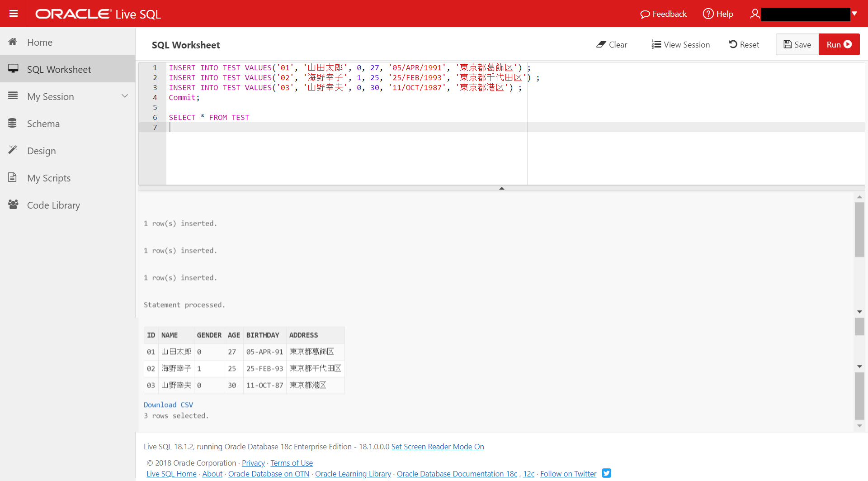
Task: Open the hamburger navigation menu
Action: click(x=14, y=14)
